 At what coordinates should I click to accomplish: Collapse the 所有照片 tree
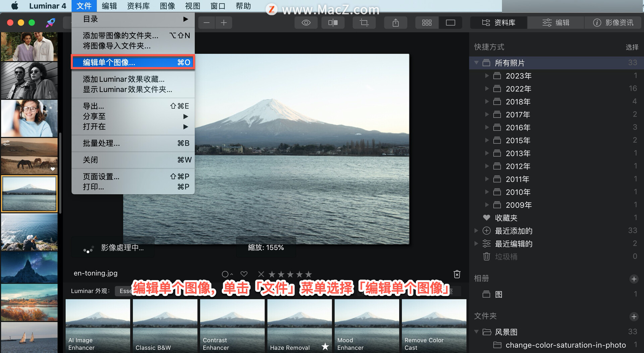point(476,63)
